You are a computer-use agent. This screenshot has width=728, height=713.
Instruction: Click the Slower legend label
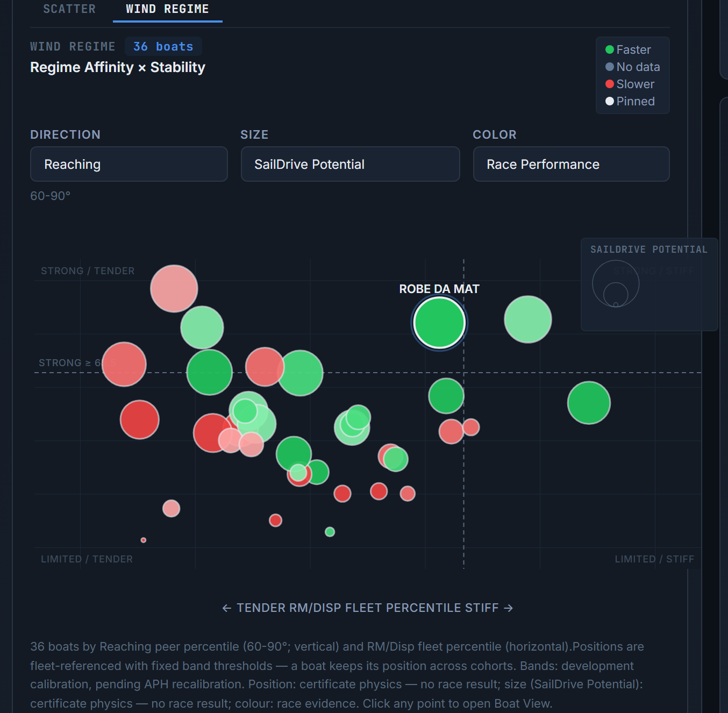coord(636,84)
